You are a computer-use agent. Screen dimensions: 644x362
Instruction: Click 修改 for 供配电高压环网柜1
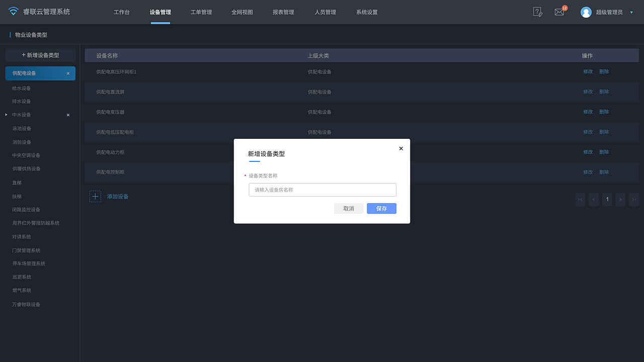(588, 72)
